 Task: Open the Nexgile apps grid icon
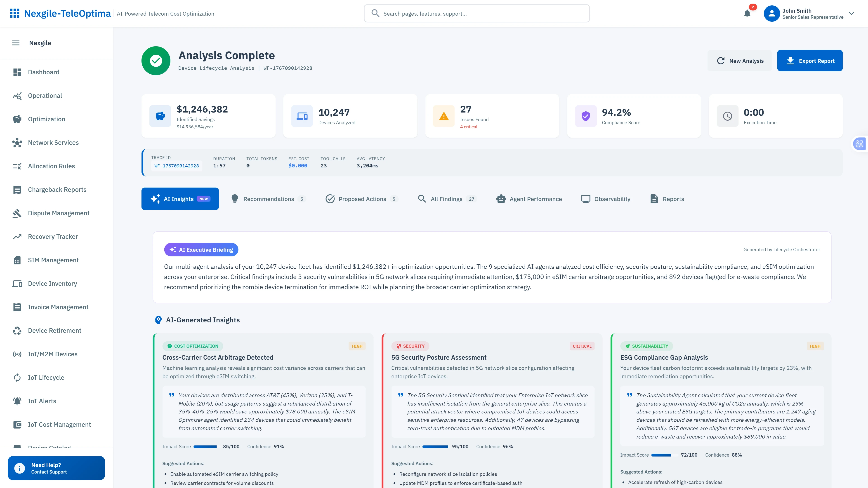14,13
